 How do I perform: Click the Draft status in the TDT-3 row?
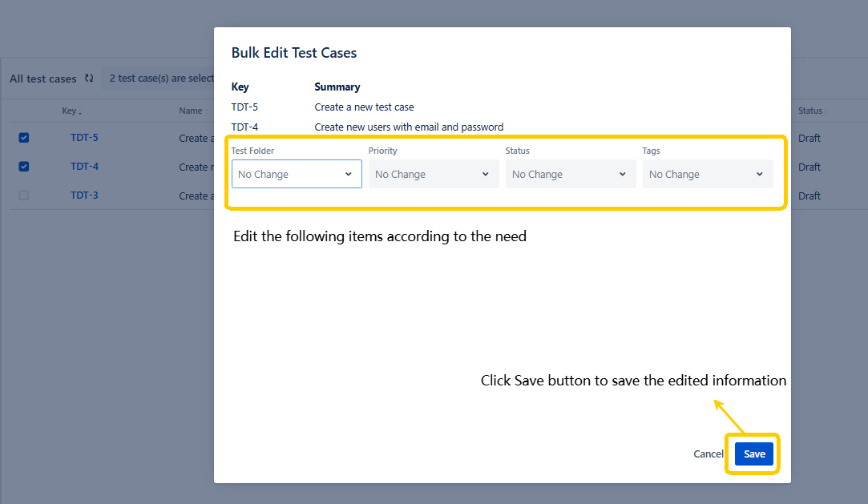(809, 196)
